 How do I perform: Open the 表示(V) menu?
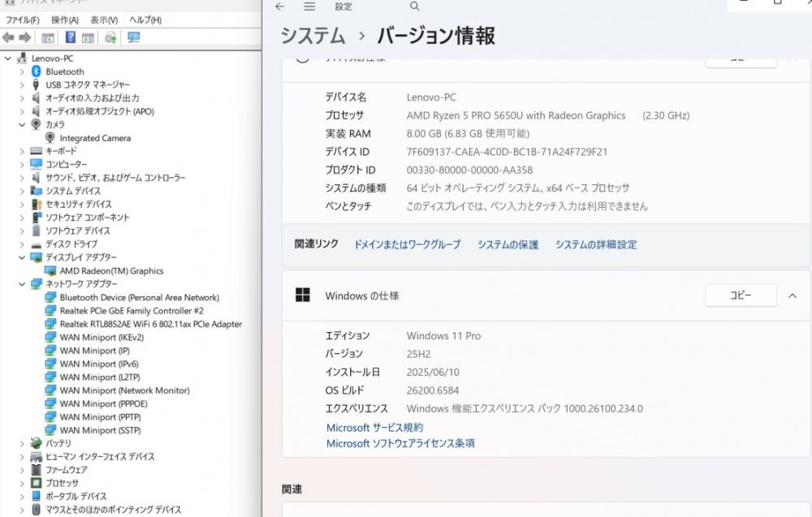104,19
